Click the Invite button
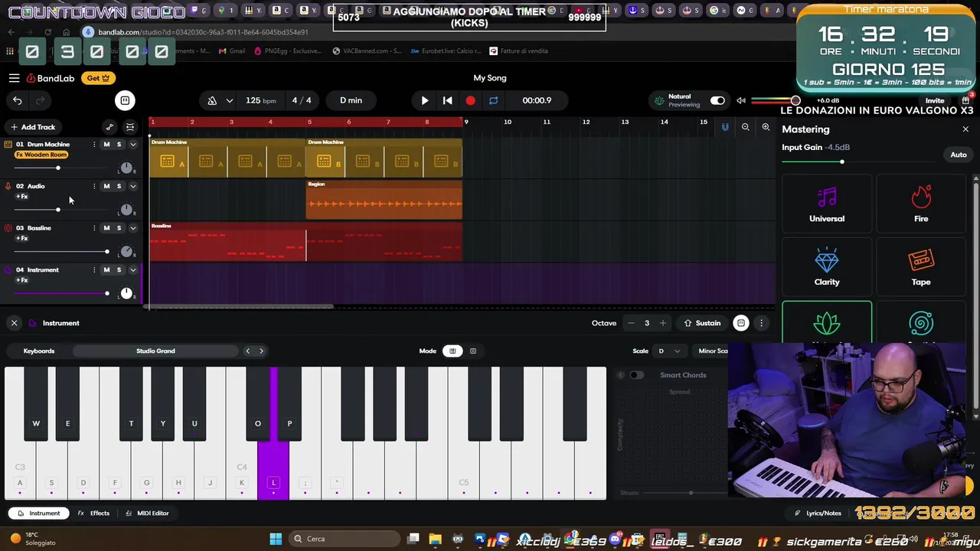The width and height of the screenshot is (980, 551). (x=935, y=100)
